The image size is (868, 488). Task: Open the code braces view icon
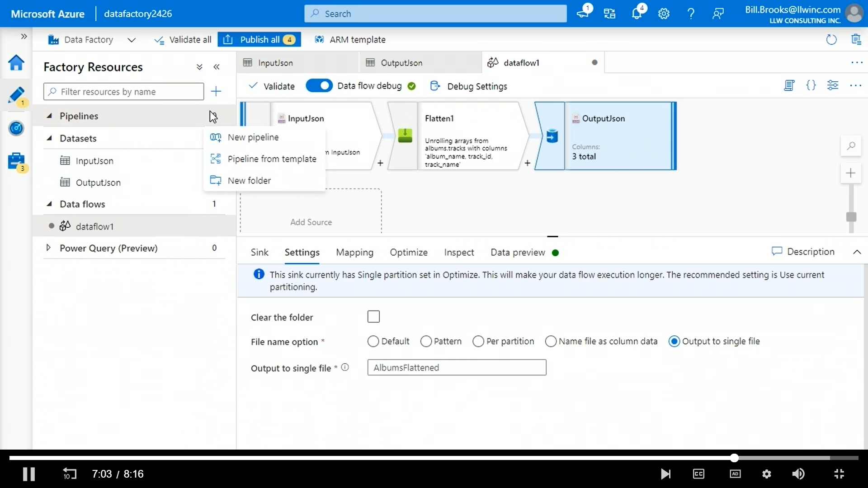[x=811, y=85]
